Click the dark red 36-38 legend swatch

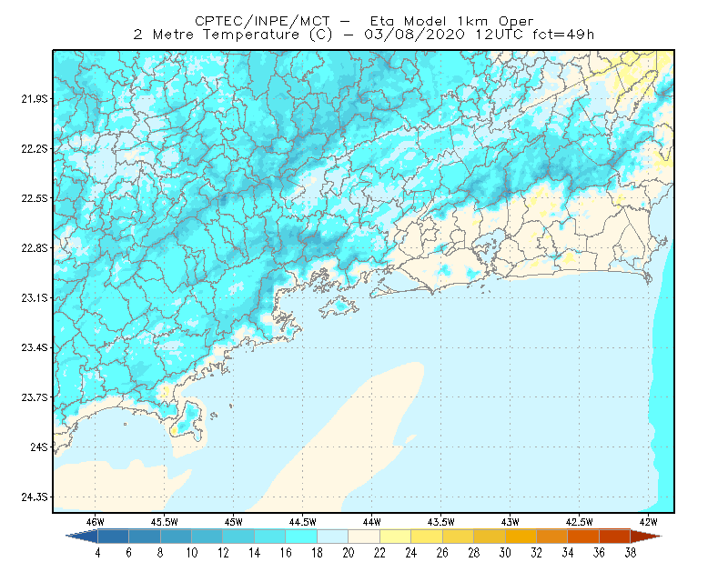[x=615, y=537]
